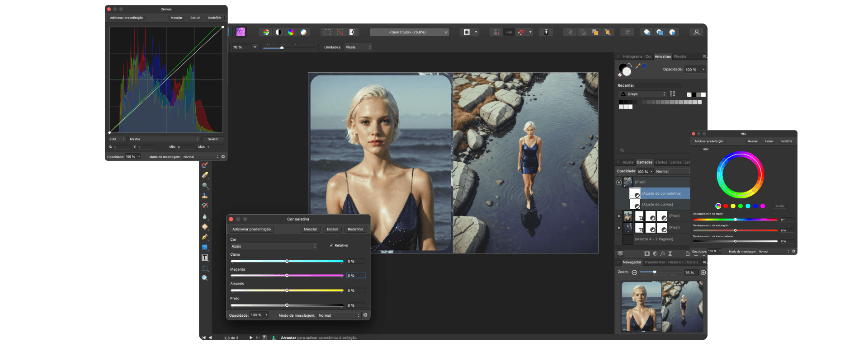The width and height of the screenshot is (868, 347).
Task: Click the Affinity Photo persona icon
Action: [241, 32]
